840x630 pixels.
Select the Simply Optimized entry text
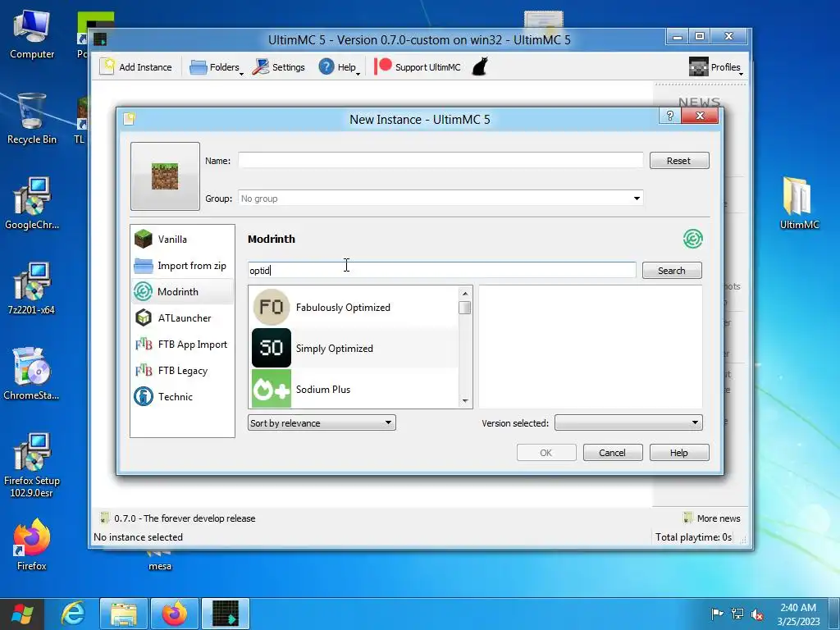tap(335, 348)
